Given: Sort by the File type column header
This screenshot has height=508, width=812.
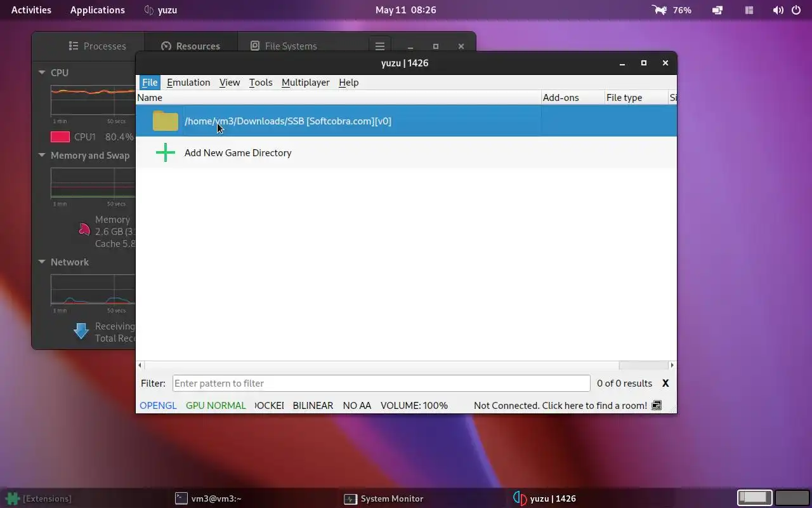Looking at the screenshot, I should pos(636,97).
